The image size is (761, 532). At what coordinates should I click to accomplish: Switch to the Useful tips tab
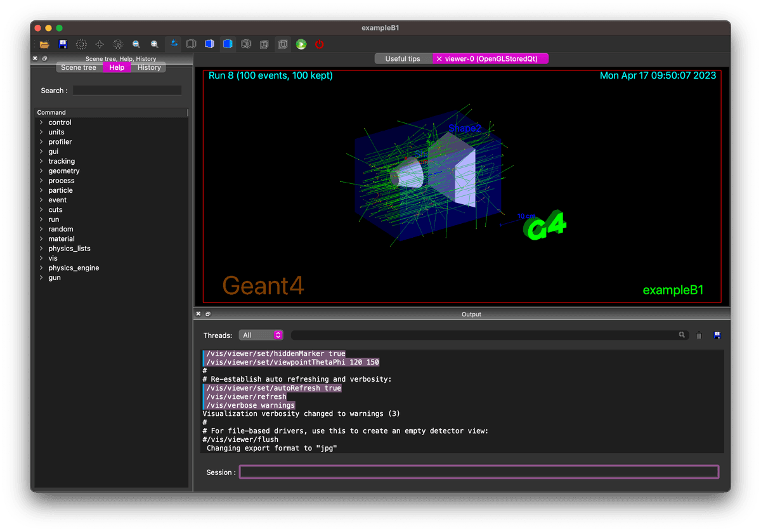coord(403,59)
